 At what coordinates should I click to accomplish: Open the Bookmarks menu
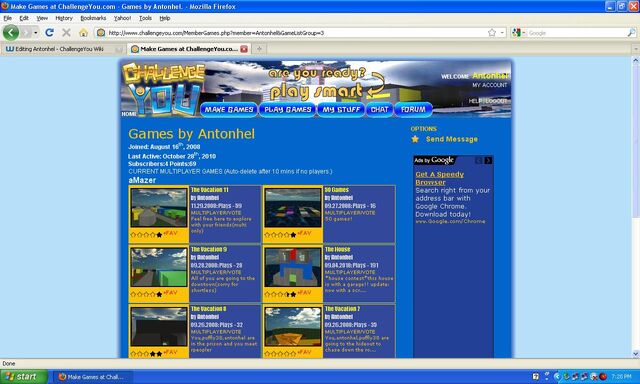[93, 18]
